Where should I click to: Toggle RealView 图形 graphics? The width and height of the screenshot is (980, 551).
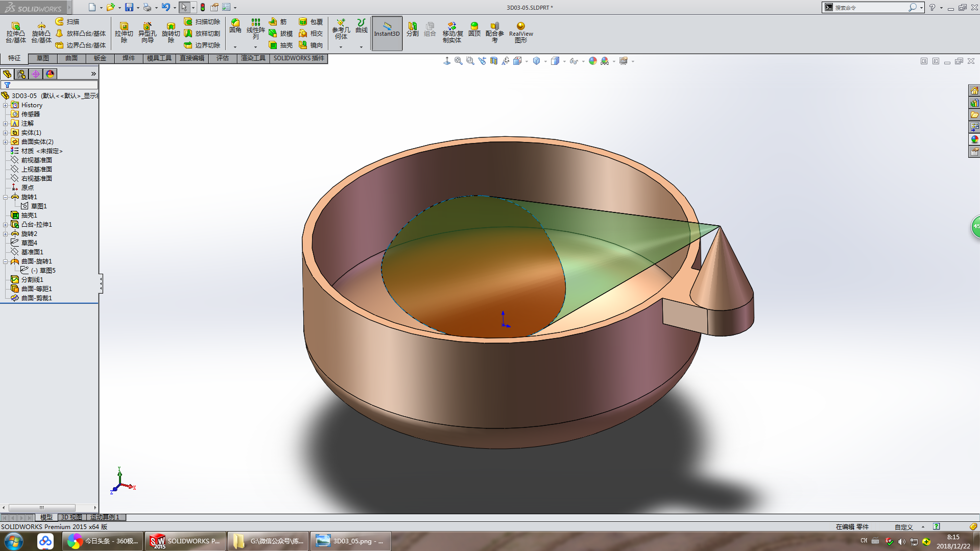[521, 33]
